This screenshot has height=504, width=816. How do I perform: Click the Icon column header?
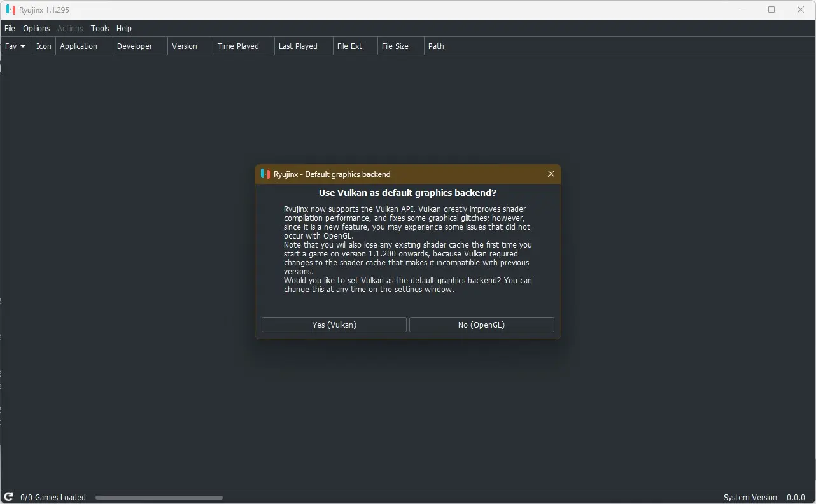pos(44,46)
